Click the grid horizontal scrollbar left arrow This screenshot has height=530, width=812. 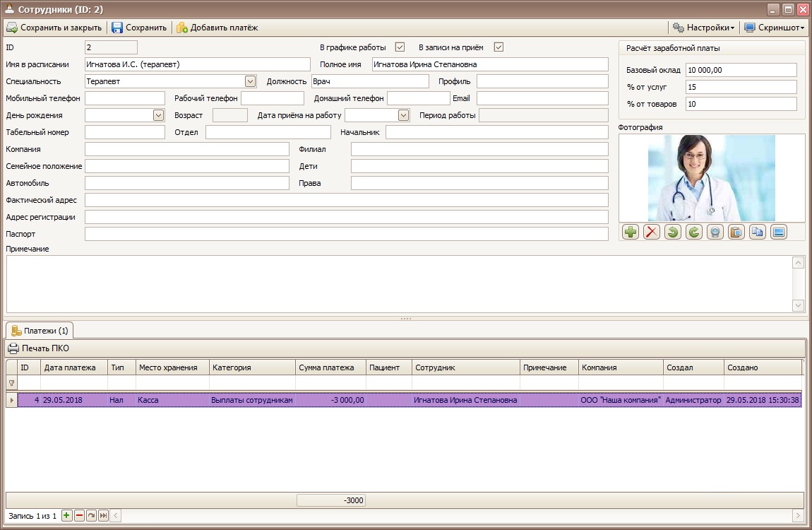pyautogui.click(x=116, y=515)
